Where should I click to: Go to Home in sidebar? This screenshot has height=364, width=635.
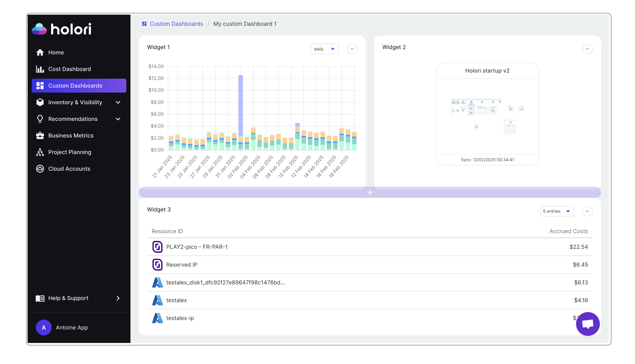tap(79, 52)
